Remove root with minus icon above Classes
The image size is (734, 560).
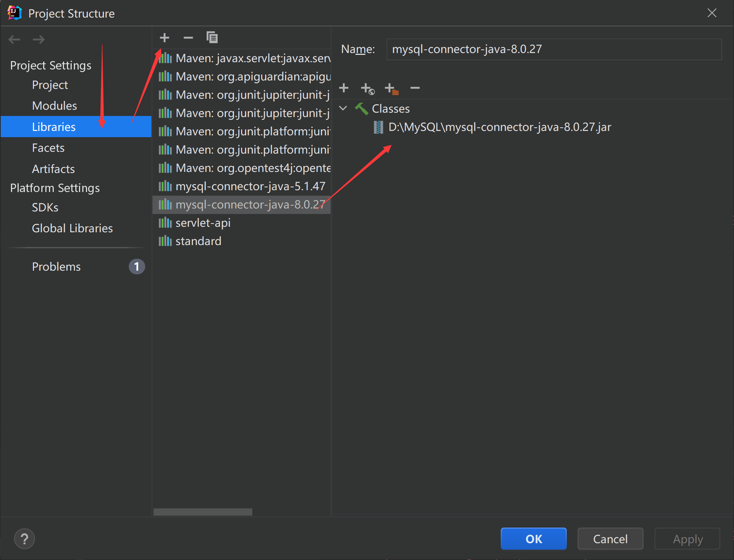tap(415, 88)
